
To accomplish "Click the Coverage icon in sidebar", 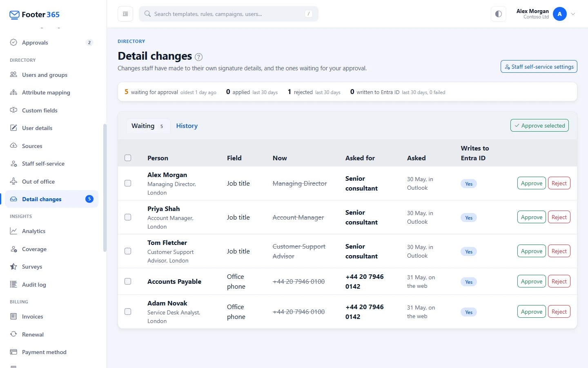I will coord(13,249).
